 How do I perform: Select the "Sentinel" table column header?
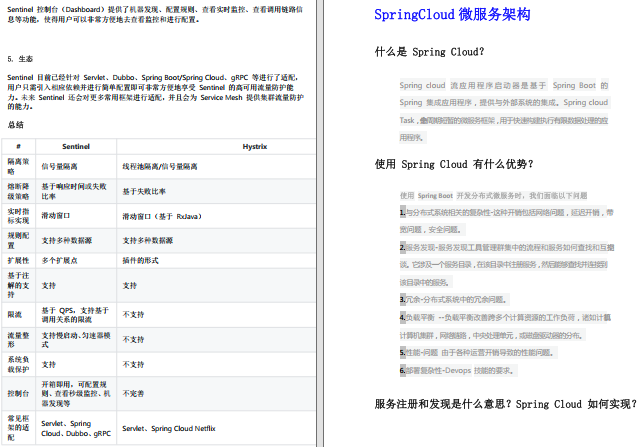[x=76, y=146]
